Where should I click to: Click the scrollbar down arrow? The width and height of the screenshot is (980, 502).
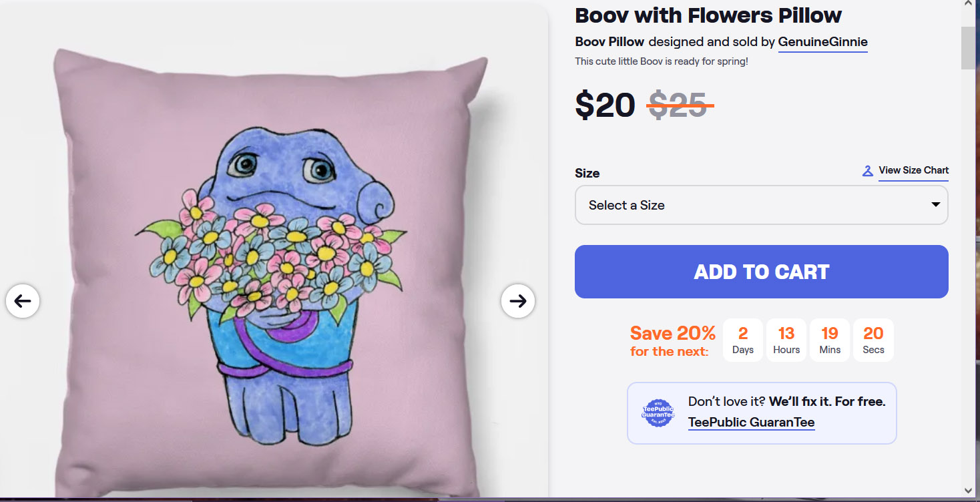[968, 491]
